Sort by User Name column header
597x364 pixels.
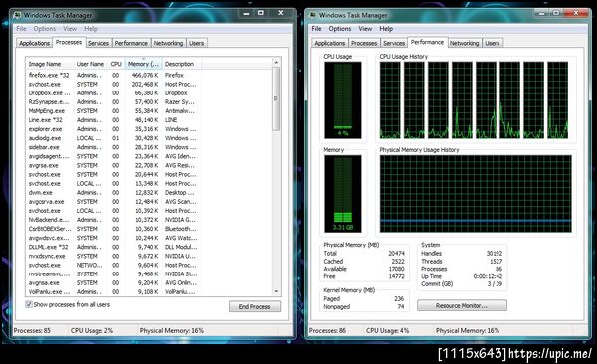point(91,64)
